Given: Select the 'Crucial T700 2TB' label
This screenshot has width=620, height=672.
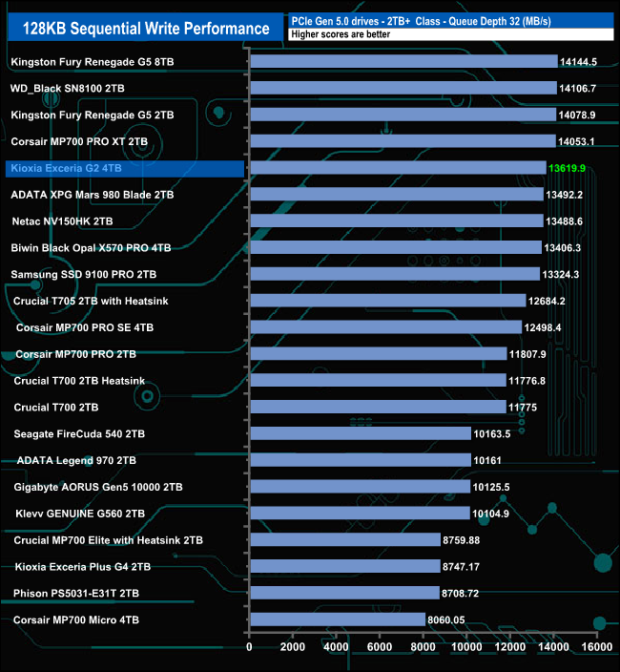Looking at the screenshot, I should tap(56, 408).
